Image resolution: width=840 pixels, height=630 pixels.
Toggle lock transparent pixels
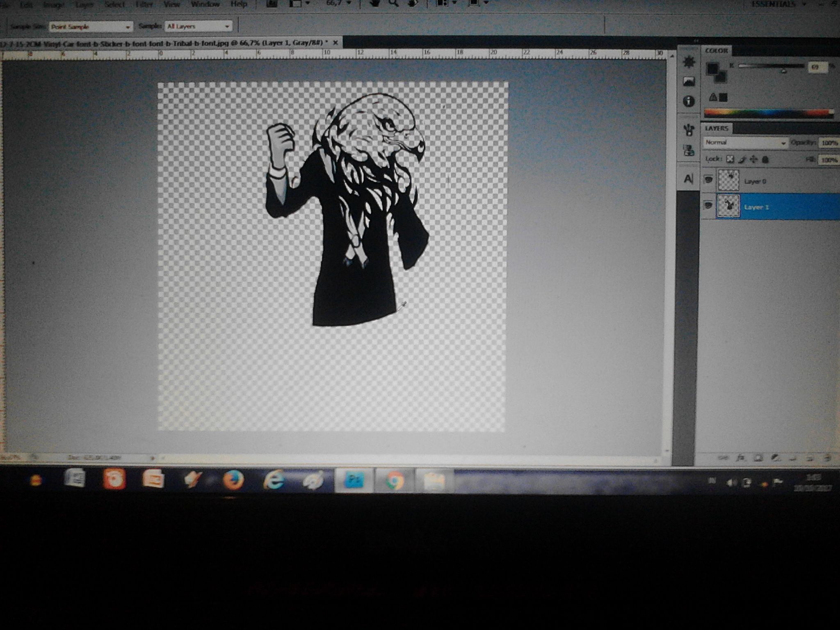pyautogui.click(x=730, y=159)
